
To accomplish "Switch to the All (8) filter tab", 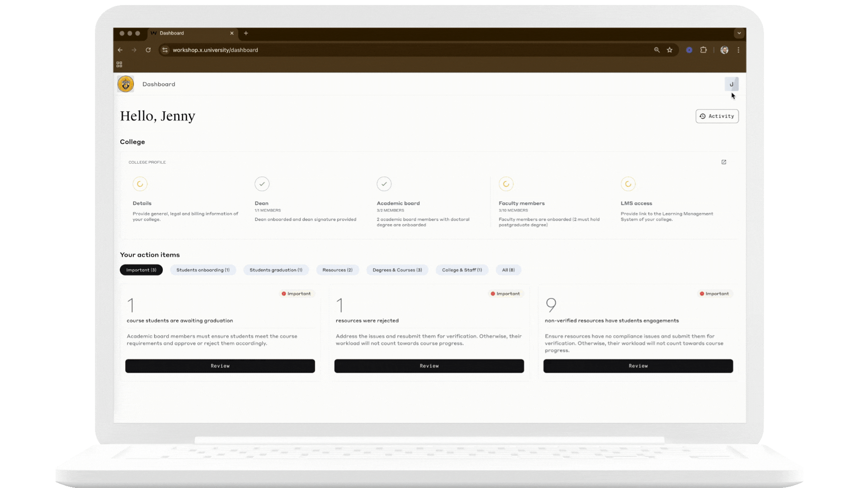I will pos(508,270).
